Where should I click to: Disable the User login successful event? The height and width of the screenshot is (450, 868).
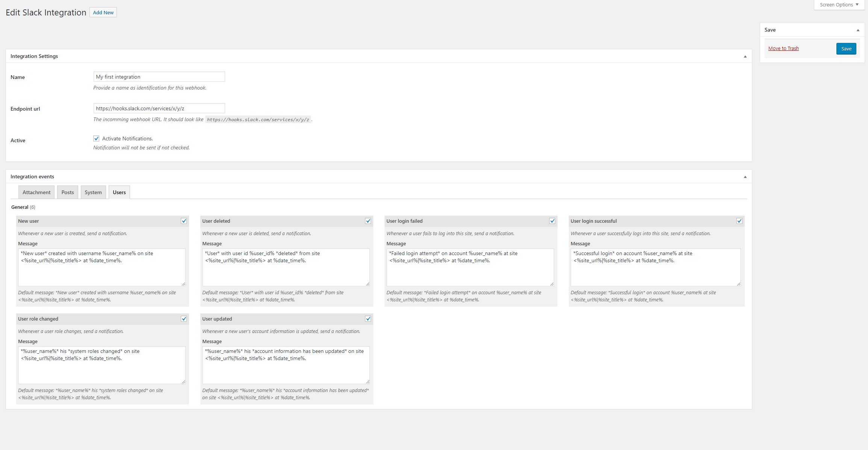[739, 221]
